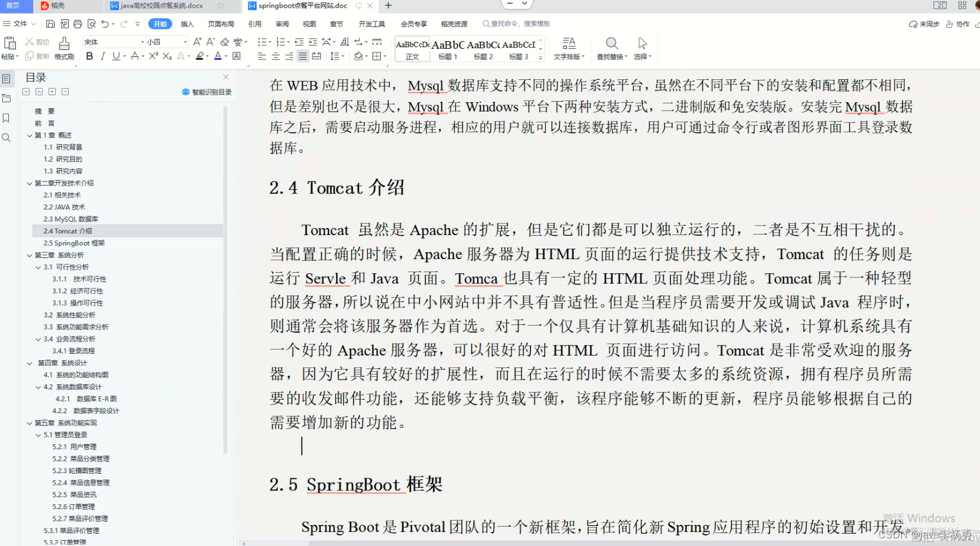
Task: Click the Paste clipboard icon
Action: (9, 43)
